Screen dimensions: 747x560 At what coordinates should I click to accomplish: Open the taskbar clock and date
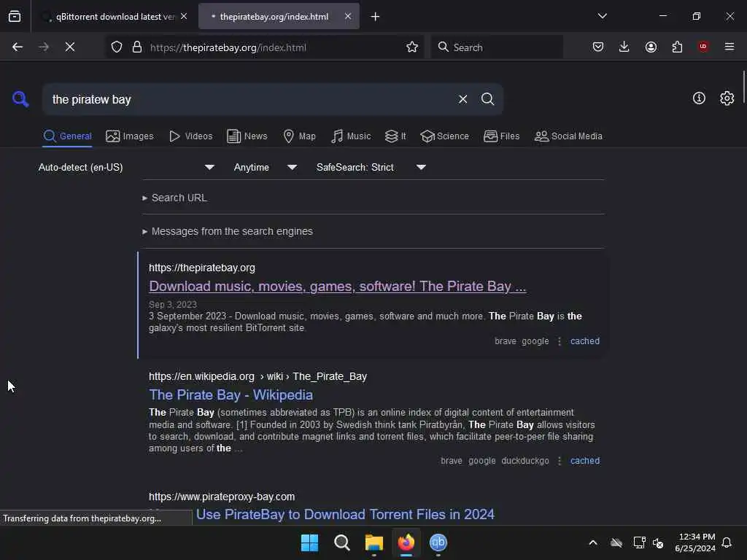(x=695, y=542)
